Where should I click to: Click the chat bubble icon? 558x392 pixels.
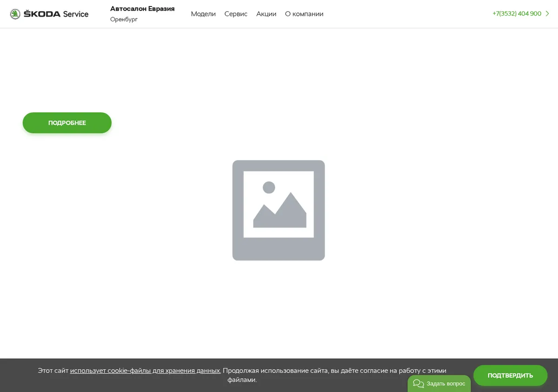(x=418, y=384)
